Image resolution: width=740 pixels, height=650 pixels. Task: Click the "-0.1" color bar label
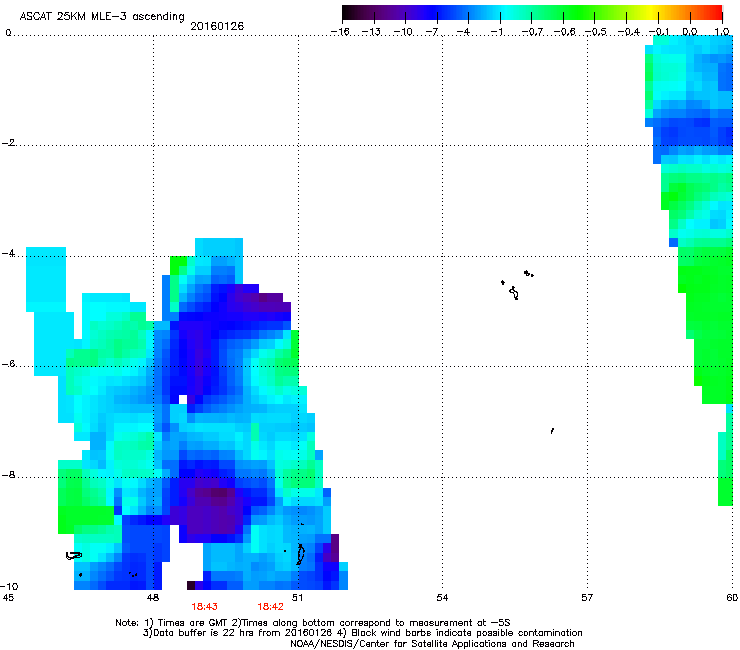(x=659, y=32)
